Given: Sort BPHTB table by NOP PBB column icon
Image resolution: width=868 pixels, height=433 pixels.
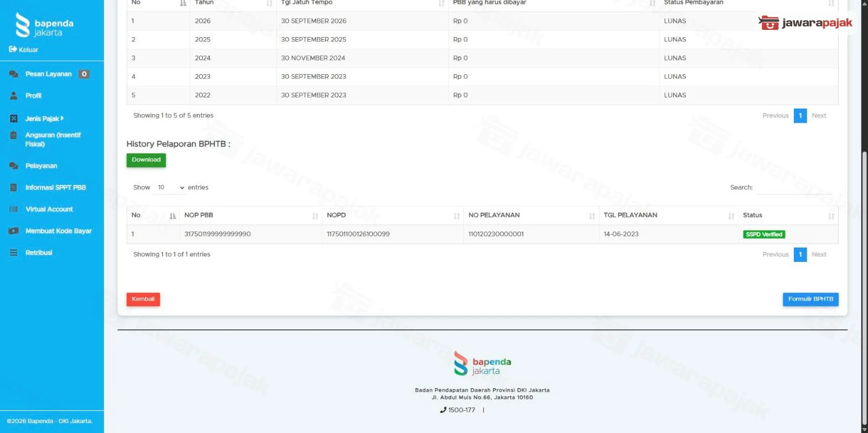Looking at the screenshot, I should click(x=315, y=216).
